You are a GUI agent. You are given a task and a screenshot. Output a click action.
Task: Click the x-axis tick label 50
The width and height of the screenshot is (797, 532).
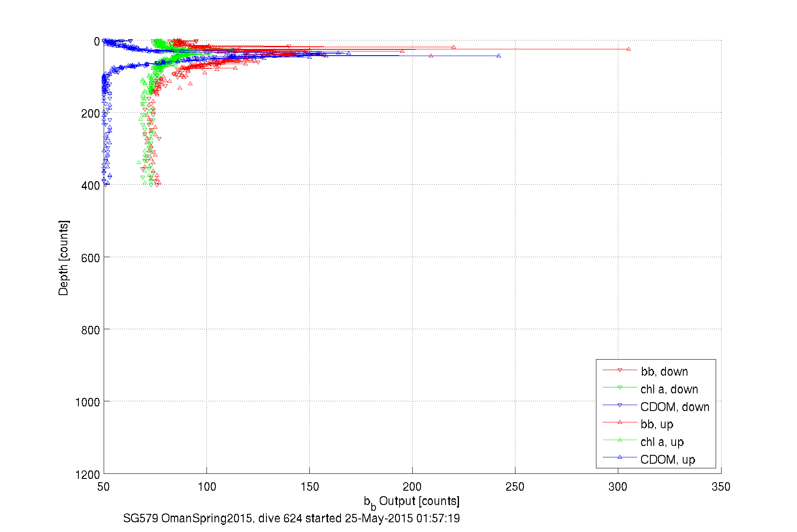104,487
